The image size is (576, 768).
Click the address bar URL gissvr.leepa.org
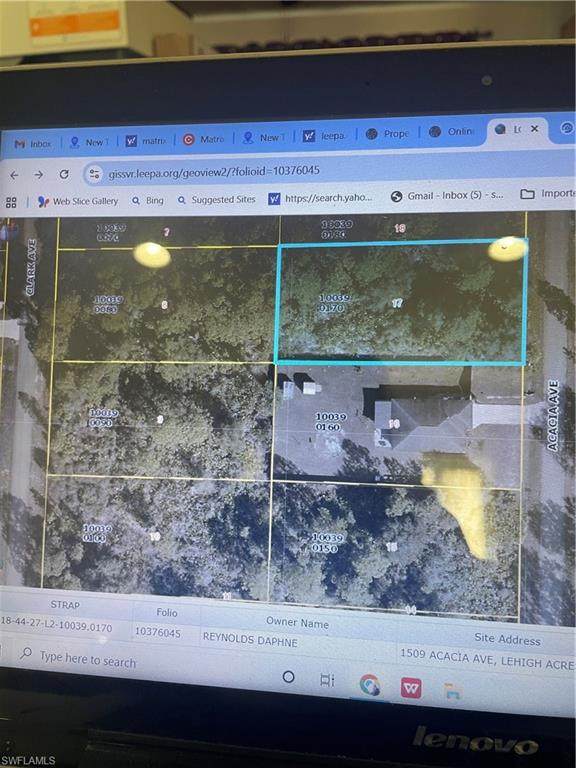click(x=214, y=172)
